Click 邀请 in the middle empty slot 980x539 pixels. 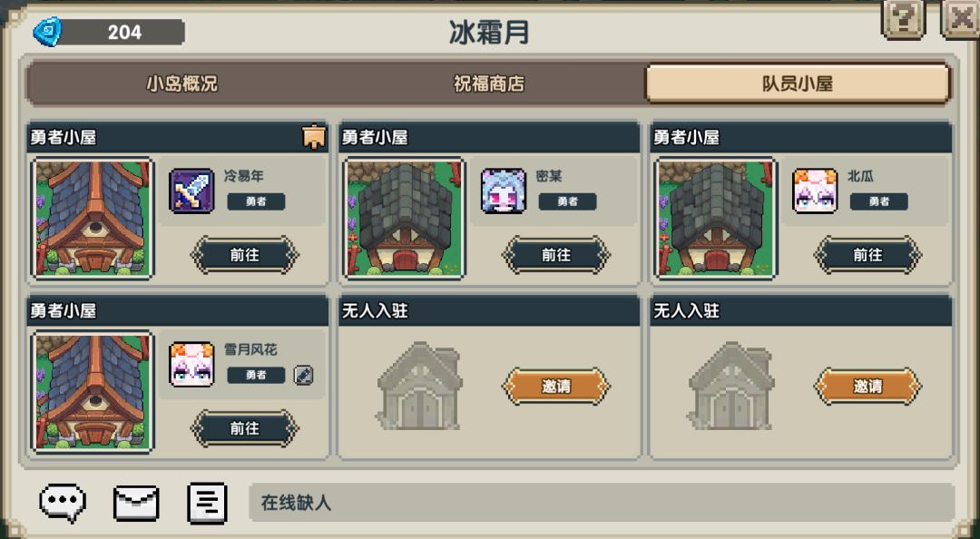(x=556, y=387)
